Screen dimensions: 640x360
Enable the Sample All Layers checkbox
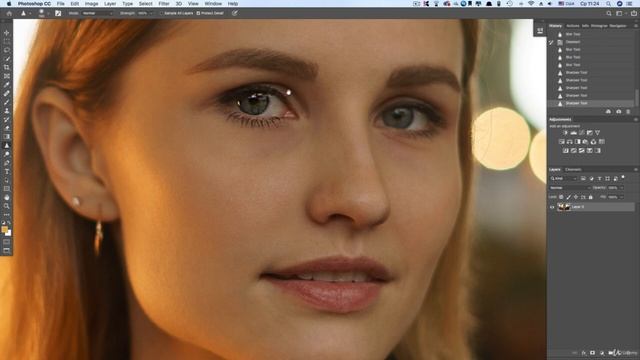pyautogui.click(x=162, y=13)
